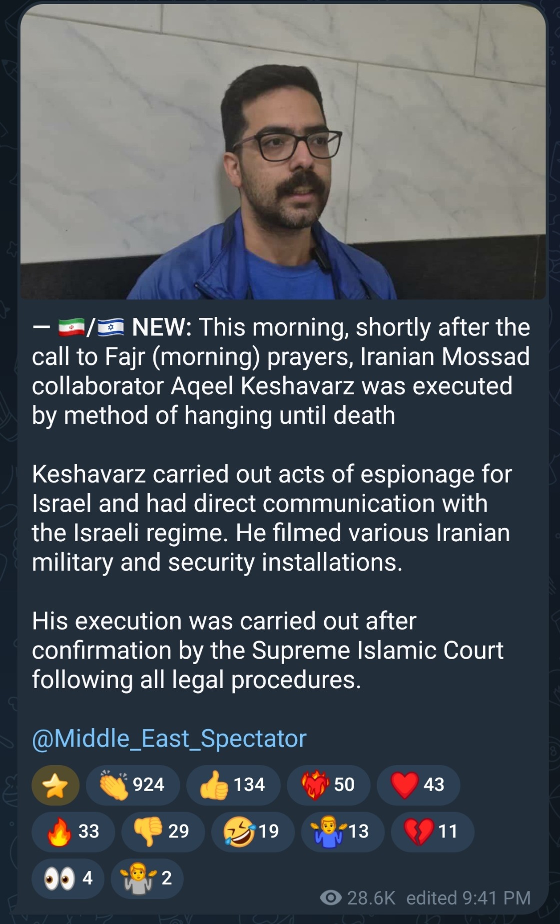Tap the broken heart reaction 11
The width and height of the screenshot is (560, 924).
[x=433, y=832]
